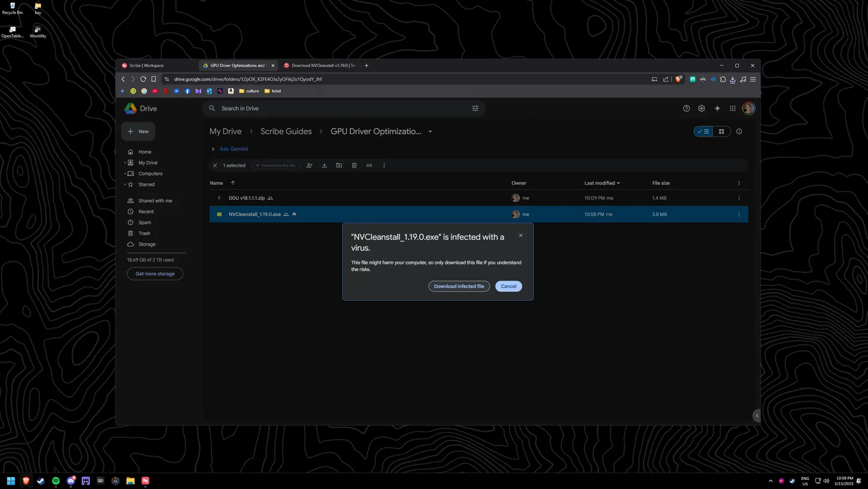
Task: Open a new browser tab
Action: coord(366,65)
